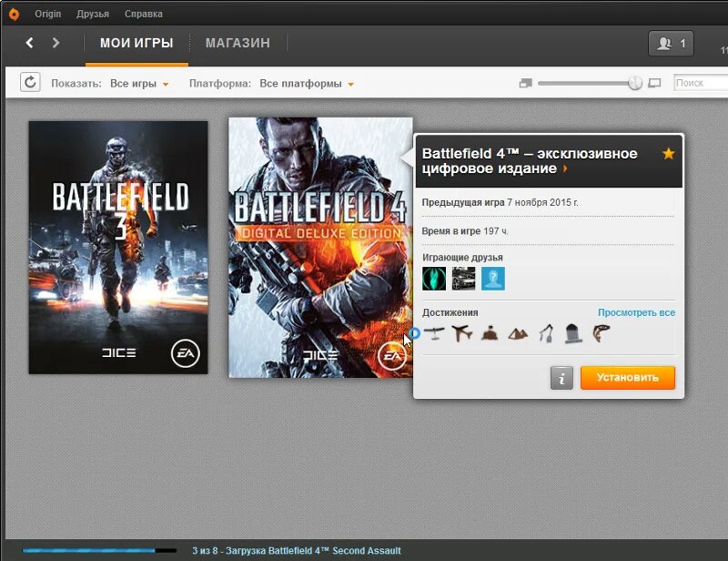
Task: Click the Время в игре 197 ч. text
Action: point(465,231)
